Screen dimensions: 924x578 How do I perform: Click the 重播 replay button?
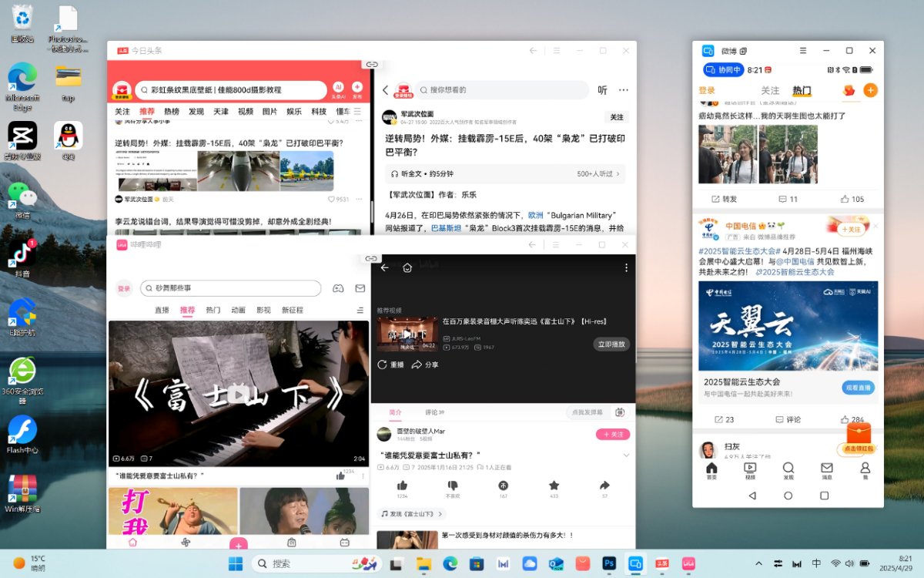click(390, 365)
